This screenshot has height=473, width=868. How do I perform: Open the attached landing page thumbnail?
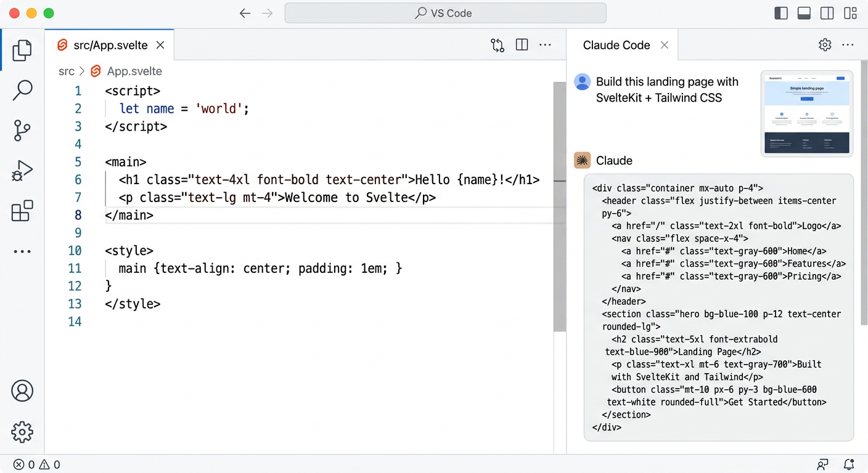point(806,113)
